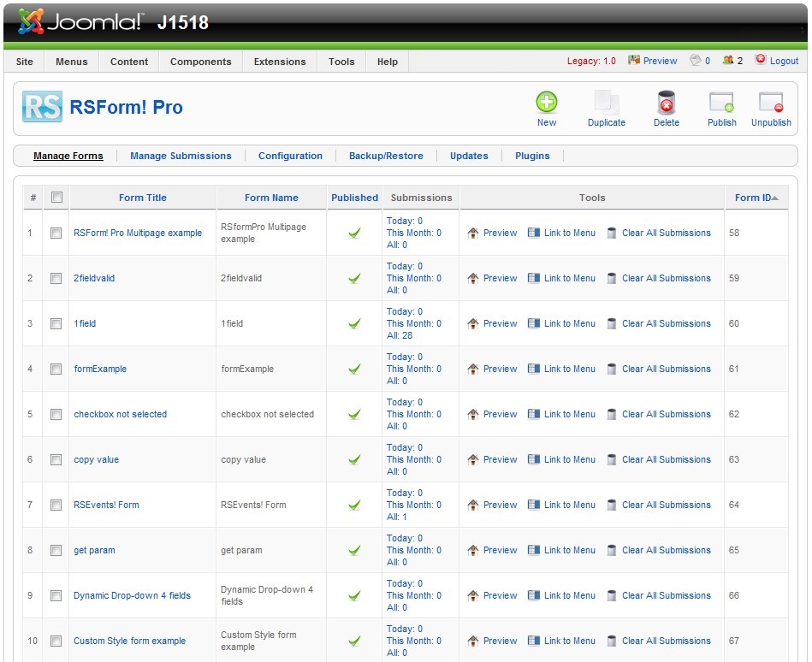The width and height of the screenshot is (812, 662).
Task: Toggle published checkmark for 2fieldvalid
Action: point(354,279)
